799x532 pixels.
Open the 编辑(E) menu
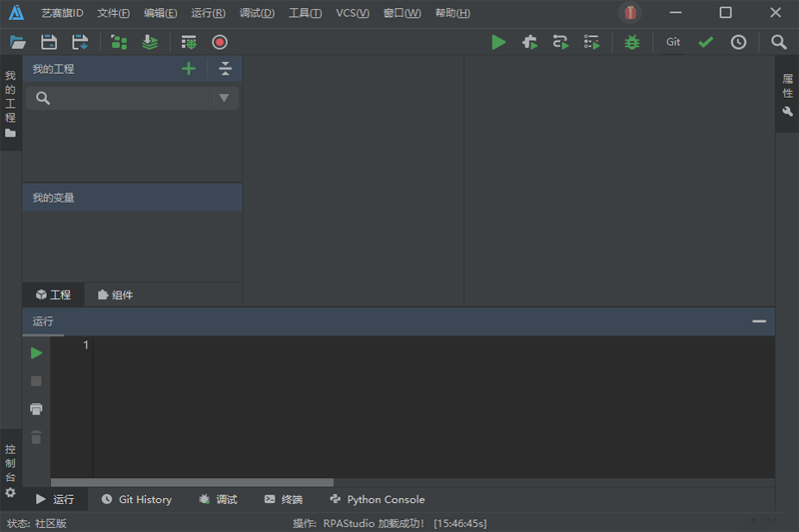click(160, 13)
